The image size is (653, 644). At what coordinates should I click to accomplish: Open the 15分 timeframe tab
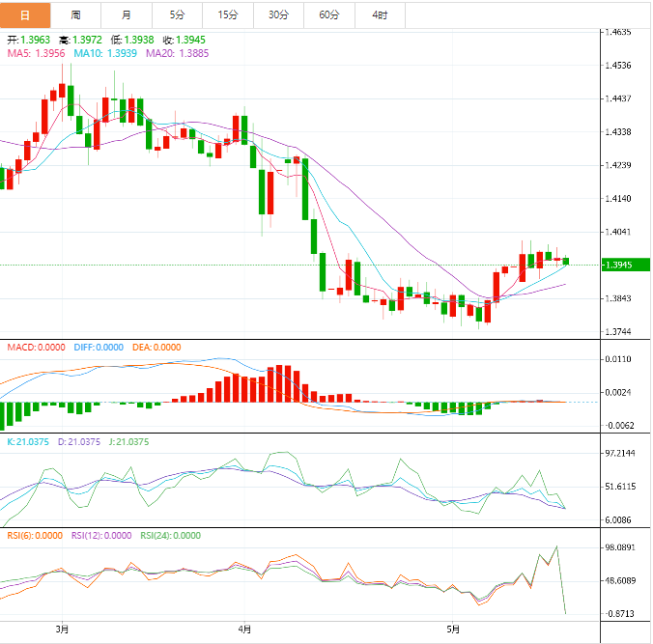point(228,15)
